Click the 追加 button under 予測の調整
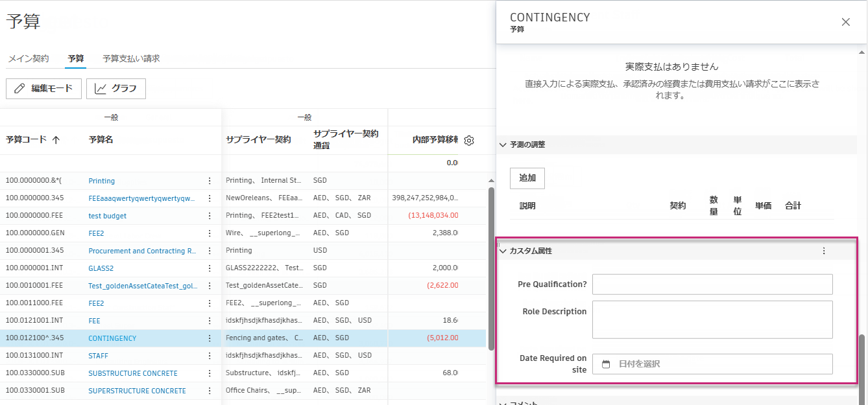This screenshot has height=405, width=868. 527,178
